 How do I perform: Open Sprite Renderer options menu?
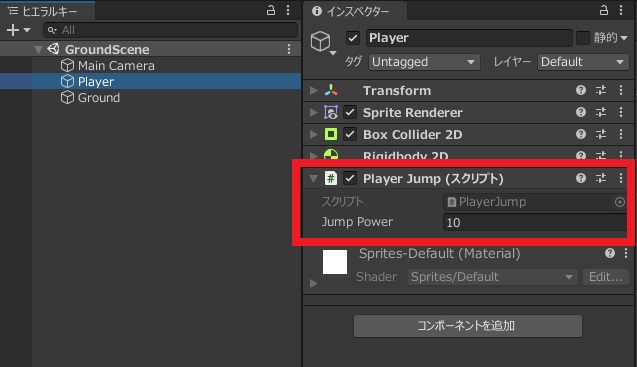click(x=621, y=112)
